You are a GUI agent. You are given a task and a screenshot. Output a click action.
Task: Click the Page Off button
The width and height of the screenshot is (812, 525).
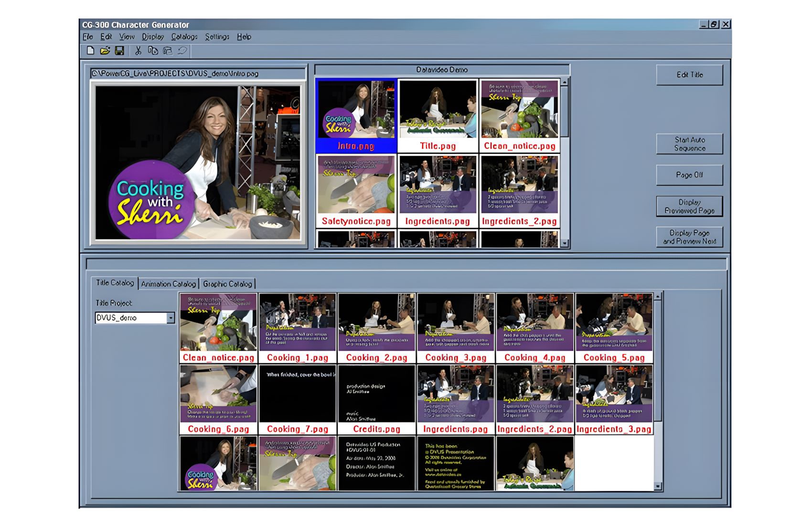coord(690,175)
